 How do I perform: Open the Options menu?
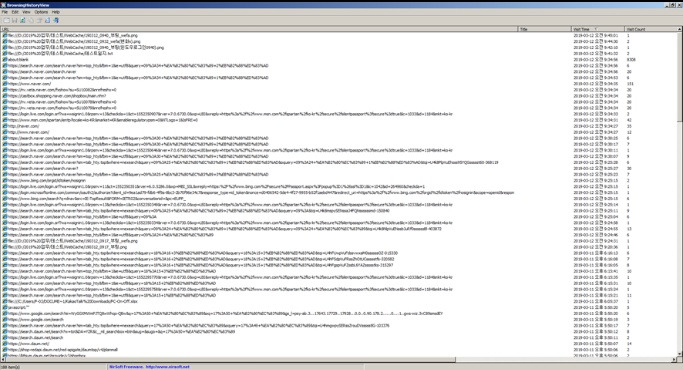pos(41,12)
